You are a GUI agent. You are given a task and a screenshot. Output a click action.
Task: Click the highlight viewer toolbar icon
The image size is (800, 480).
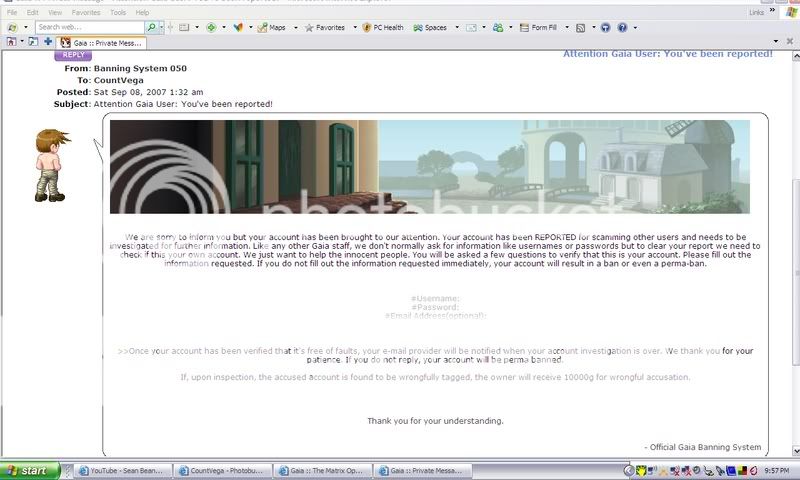184,28
